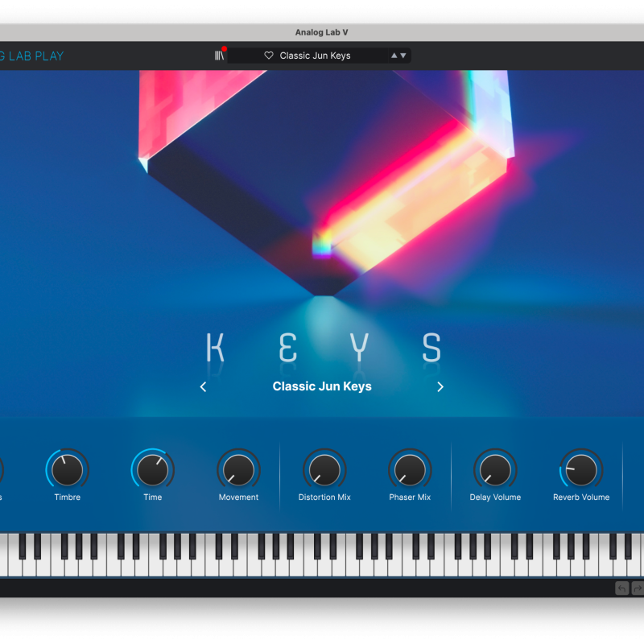Click the Classic Jun Keys title under KEYS

click(x=322, y=386)
